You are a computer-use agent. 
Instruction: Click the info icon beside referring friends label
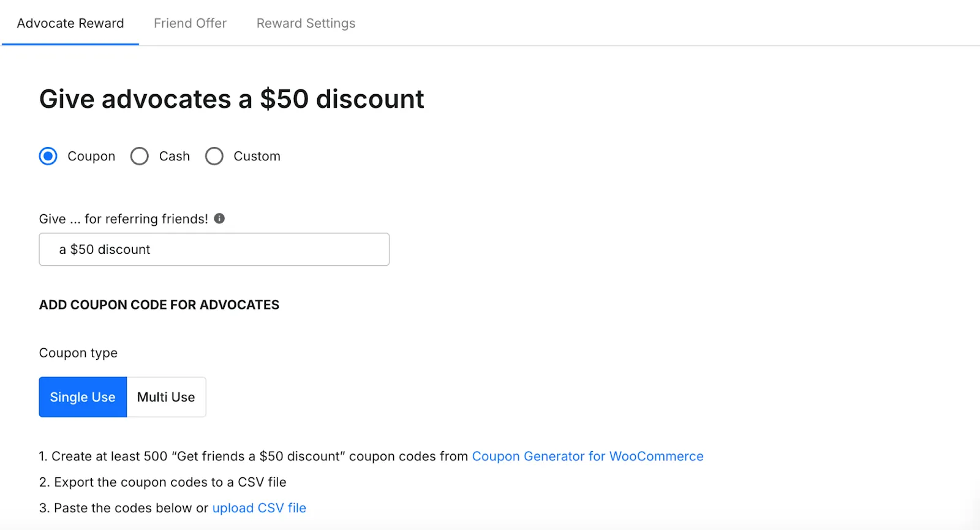click(x=219, y=218)
